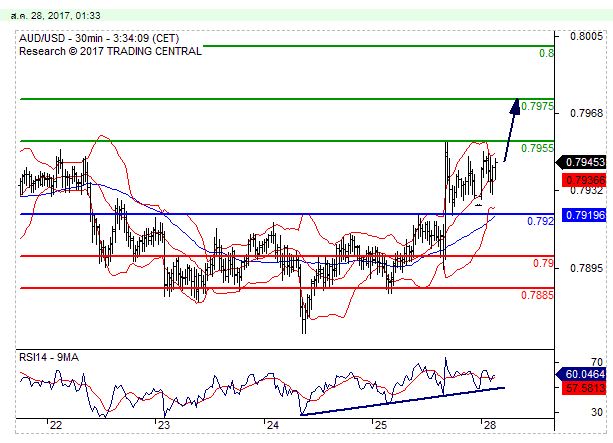Viewport: 613px width, 443px height.
Task: Click the red 0.79366 price tag
Action: 584,180
